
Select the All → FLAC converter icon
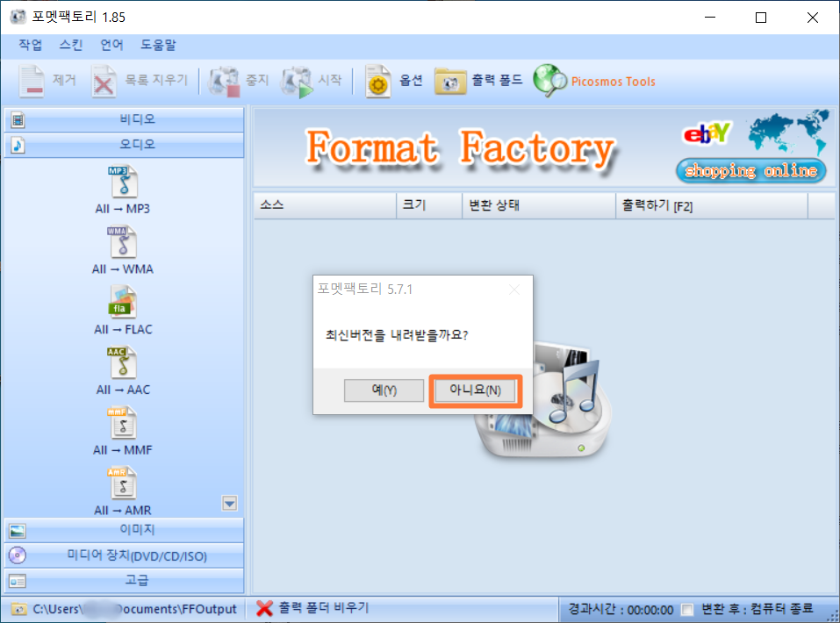pyautogui.click(x=123, y=302)
